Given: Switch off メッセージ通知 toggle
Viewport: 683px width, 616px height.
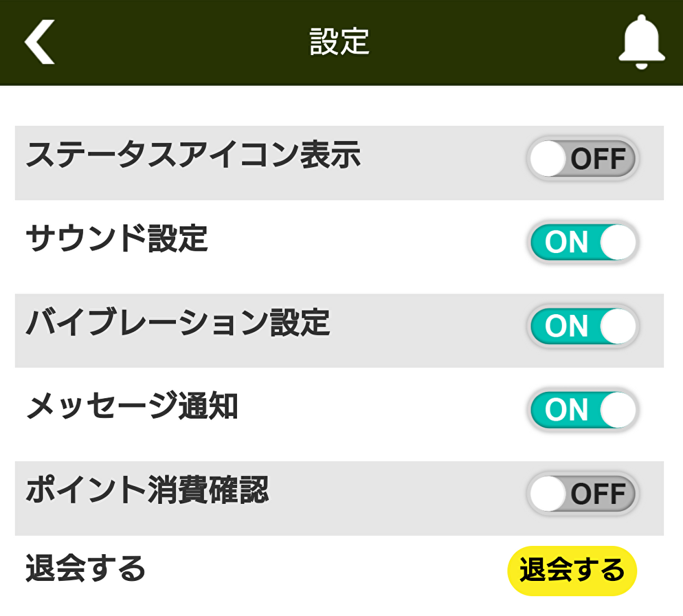Looking at the screenshot, I should [583, 410].
